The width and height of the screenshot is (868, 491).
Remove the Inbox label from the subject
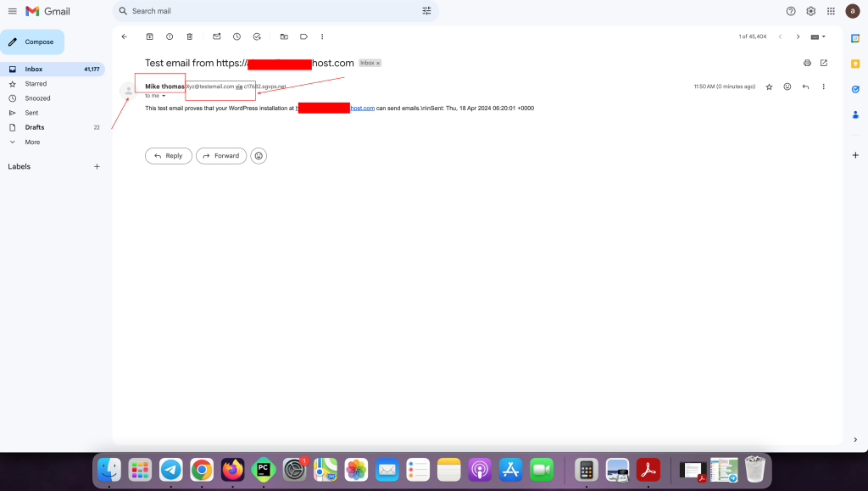(x=378, y=63)
